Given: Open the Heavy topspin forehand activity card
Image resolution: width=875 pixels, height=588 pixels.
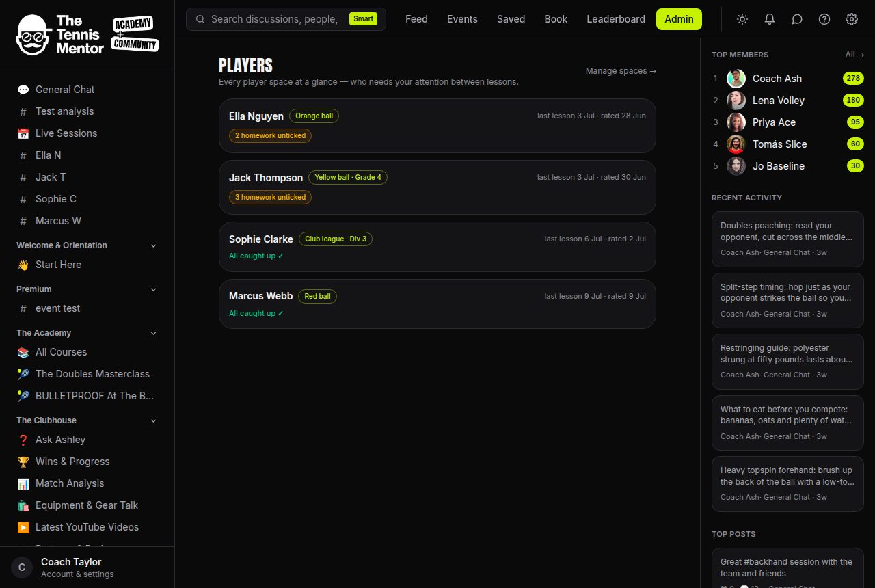Looking at the screenshot, I should point(787,484).
